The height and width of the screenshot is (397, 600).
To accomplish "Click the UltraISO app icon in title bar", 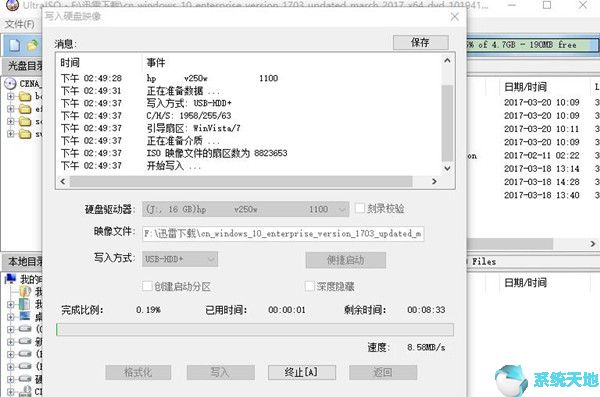I will click(13, 5).
